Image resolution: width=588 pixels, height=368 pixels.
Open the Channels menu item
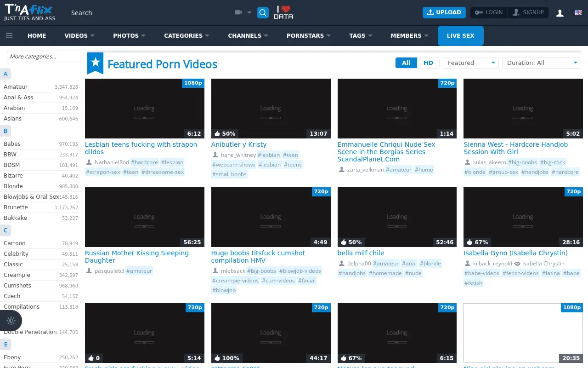(x=248, y=35)
